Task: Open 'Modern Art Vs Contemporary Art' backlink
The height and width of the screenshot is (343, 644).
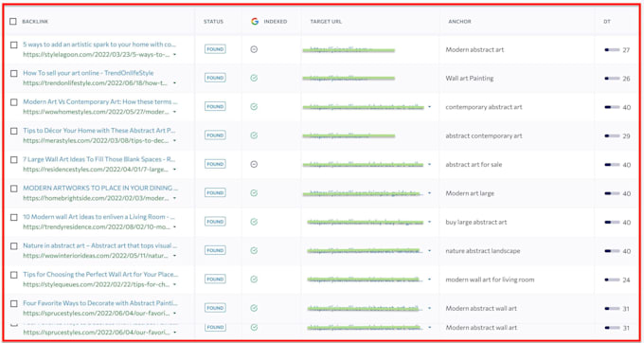Action: coord(100,101)
